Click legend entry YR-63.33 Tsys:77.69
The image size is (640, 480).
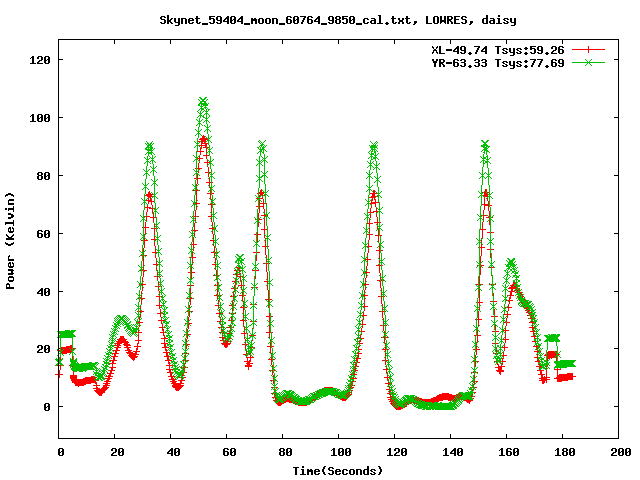coord(498,63)
